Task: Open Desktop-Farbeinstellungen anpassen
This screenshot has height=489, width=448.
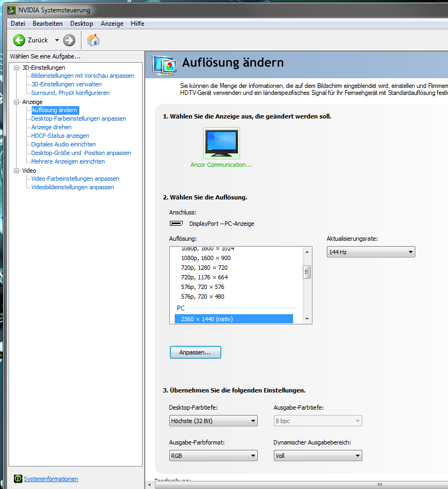Action: [79, 118]
